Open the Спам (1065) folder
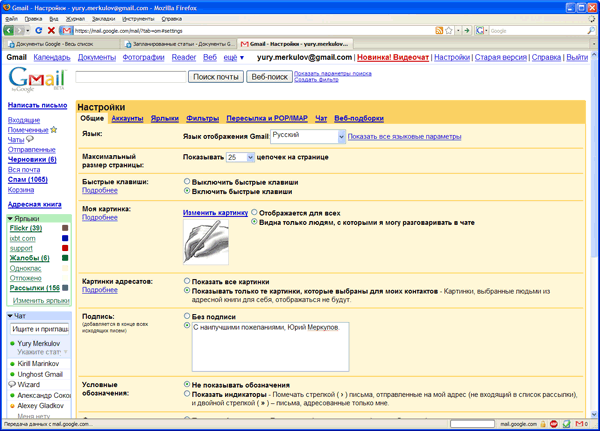Image resolution: width=600 pixels, height=431 pixels. click(28, 180)
